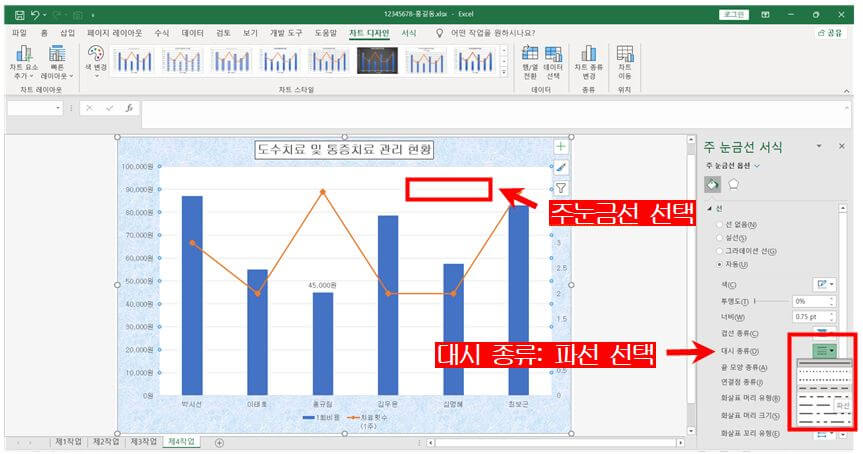
Task: Open the 색(C) line color dropdown
Action: tap(824, 285)
